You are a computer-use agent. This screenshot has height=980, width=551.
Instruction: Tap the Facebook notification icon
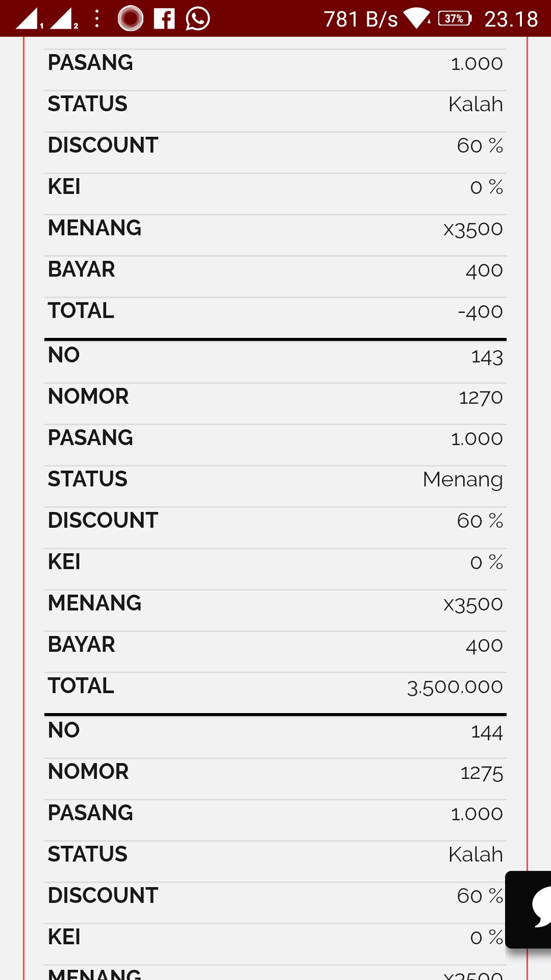(164, 19)
